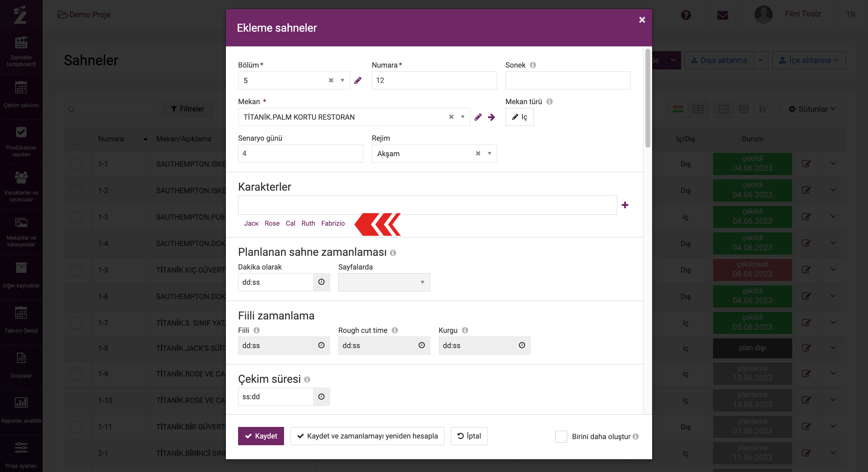Check scene 1-3 row checkbox
The image size is (868, 472).
76,217
